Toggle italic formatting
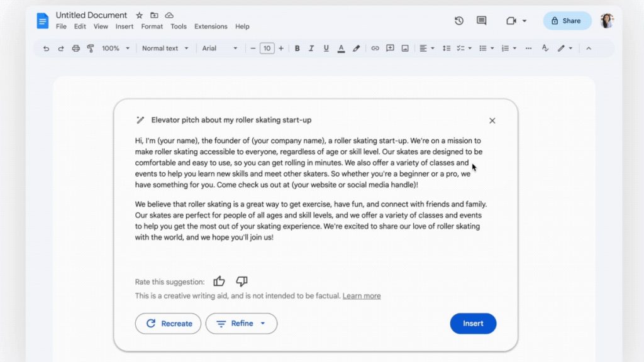 pyautogui.click(x=311, y=48)
